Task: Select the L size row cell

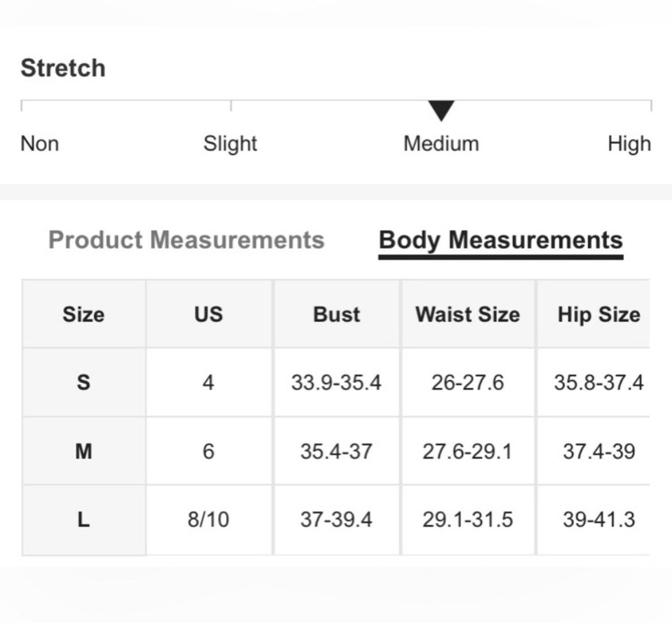Action: coord(84,520)
